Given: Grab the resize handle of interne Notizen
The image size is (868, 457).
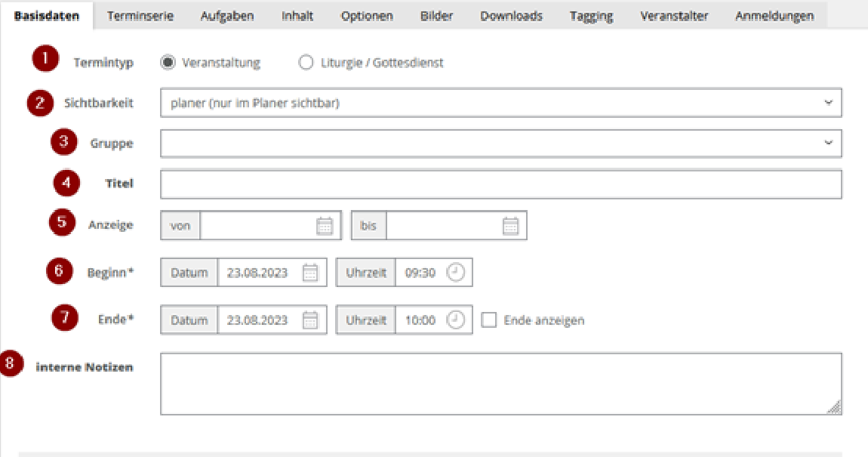Looking at the screenshot, I should coord(834,408).
